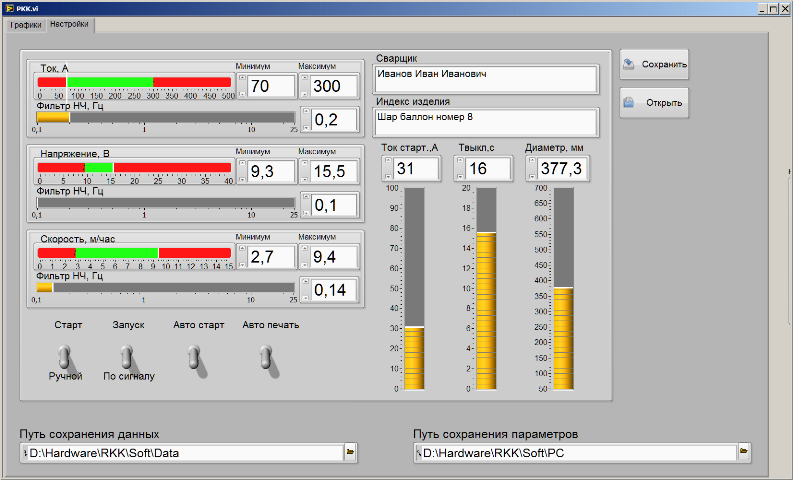Viewport: 793px width, 480px height.
Task: Maximize the PKK.vi window
Action: coord(773,9)
